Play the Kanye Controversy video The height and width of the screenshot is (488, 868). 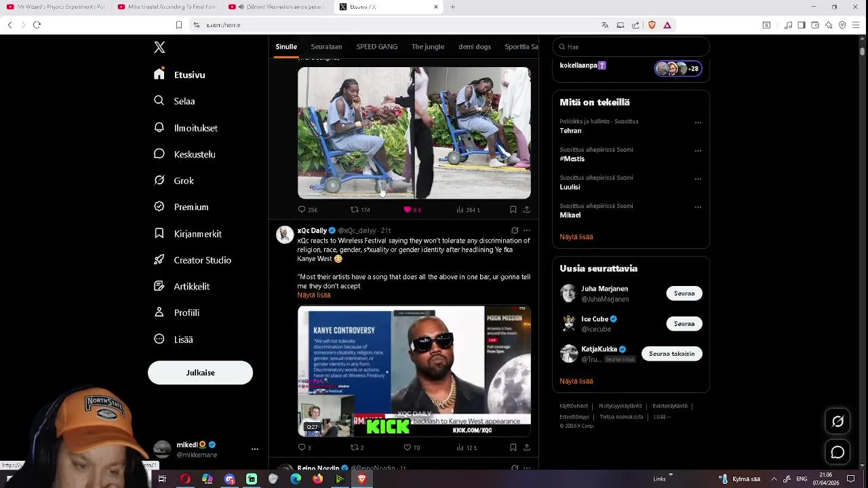(414, 371)
